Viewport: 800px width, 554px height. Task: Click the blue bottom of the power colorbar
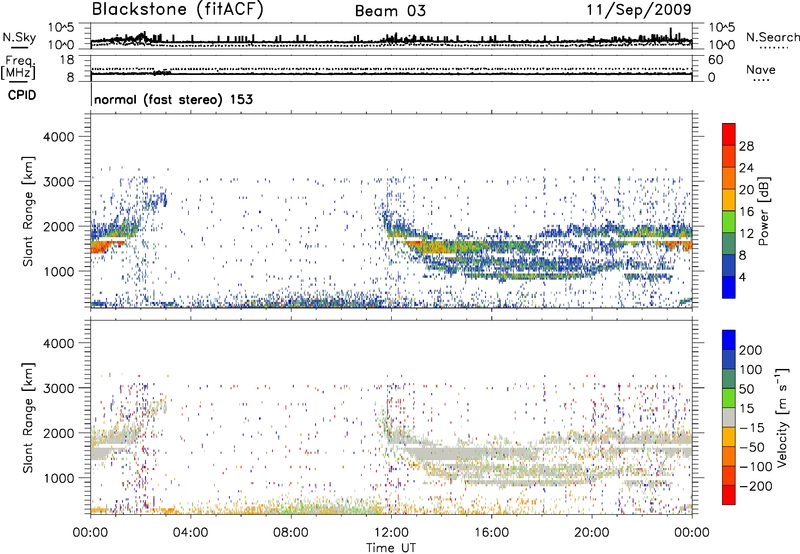729,287
